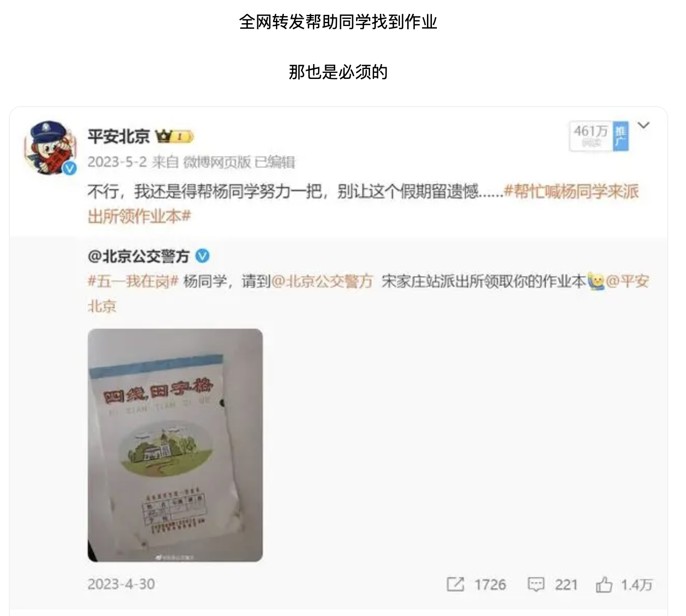This screenshot has height=616, width=686.
Task: Like the post via thumbs-up icon
Action: click(604, 584)
